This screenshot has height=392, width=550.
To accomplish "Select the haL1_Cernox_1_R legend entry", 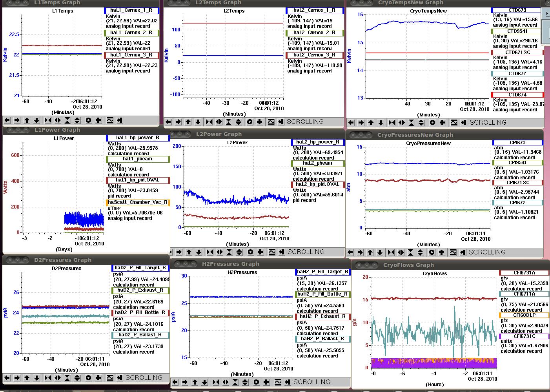I will (x=131, y=11).
